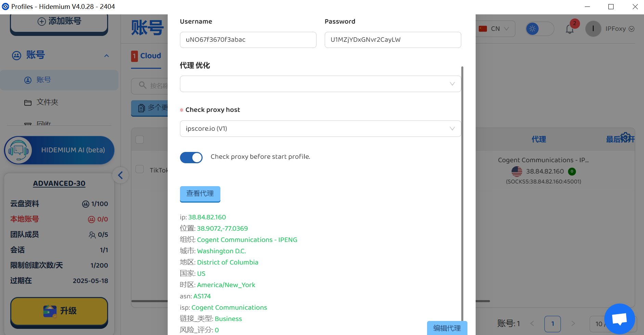
Task: Click the Hidemium AI headset icon
Action: click(x=19, y=150)
